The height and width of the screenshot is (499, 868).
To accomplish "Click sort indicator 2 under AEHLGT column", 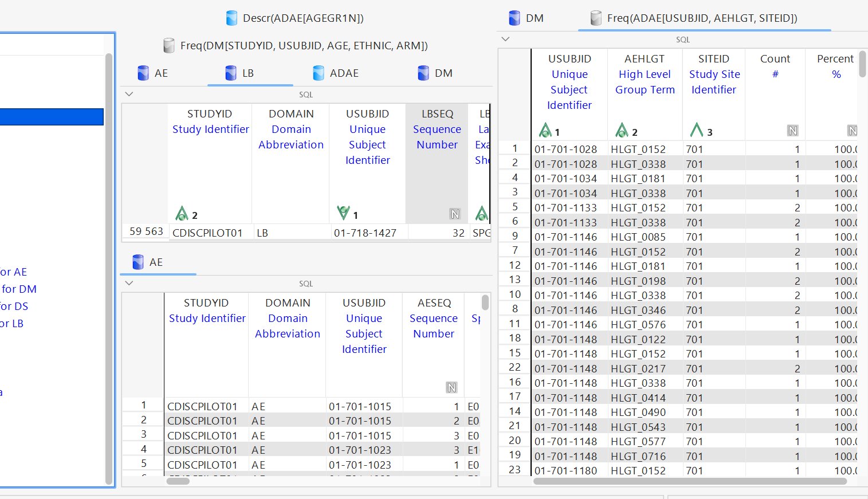I will [x=626, y=131].
